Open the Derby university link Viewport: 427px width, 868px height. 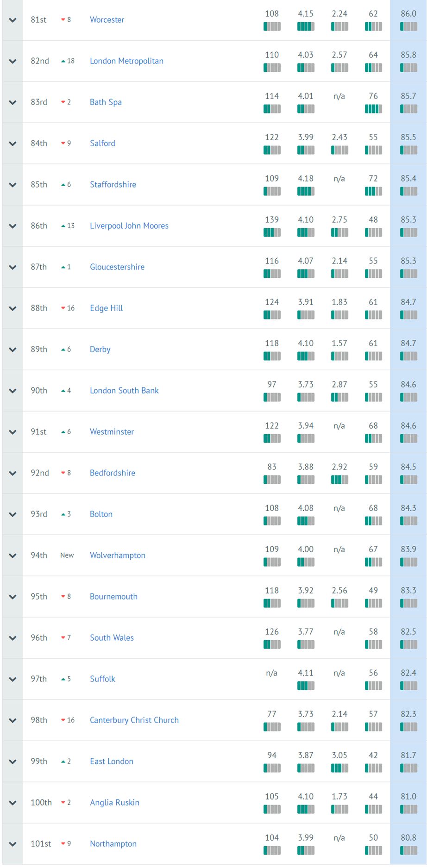point(100,350)
